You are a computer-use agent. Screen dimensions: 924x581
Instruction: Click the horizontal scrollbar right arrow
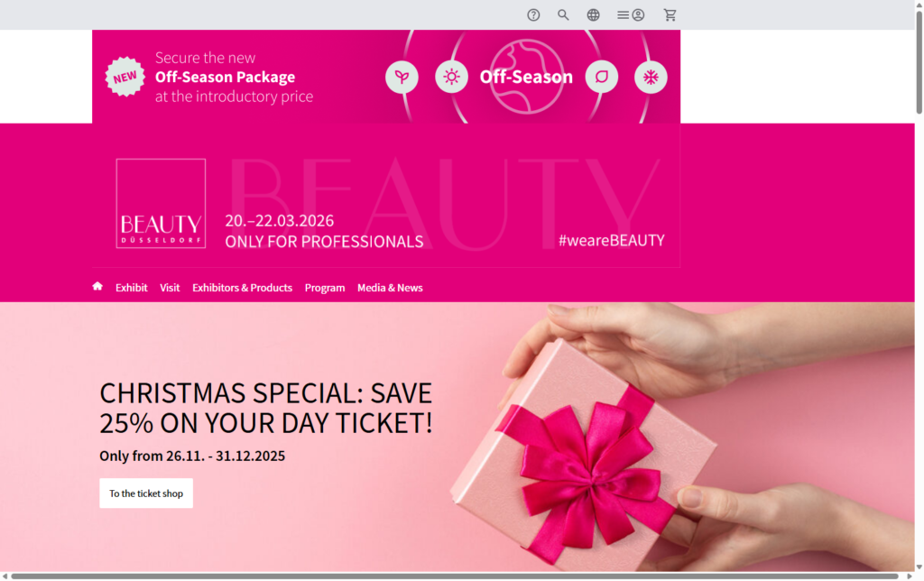(x=910, y=576)
